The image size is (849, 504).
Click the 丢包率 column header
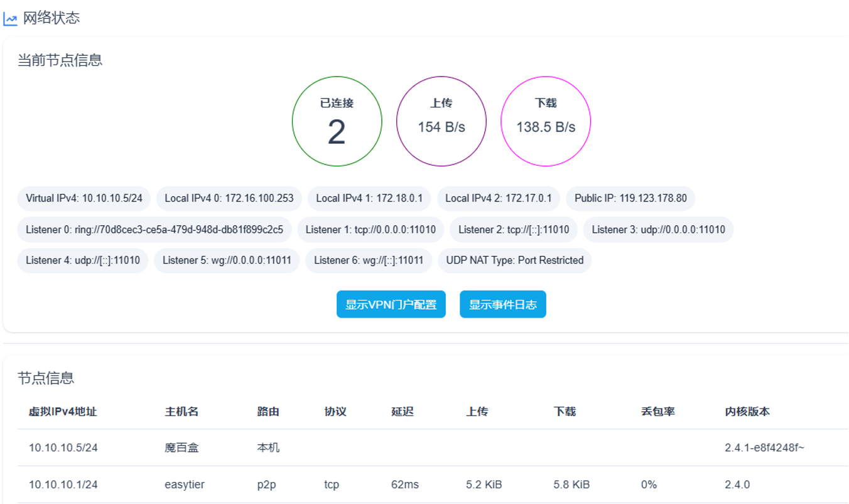[x=657, y=412]
